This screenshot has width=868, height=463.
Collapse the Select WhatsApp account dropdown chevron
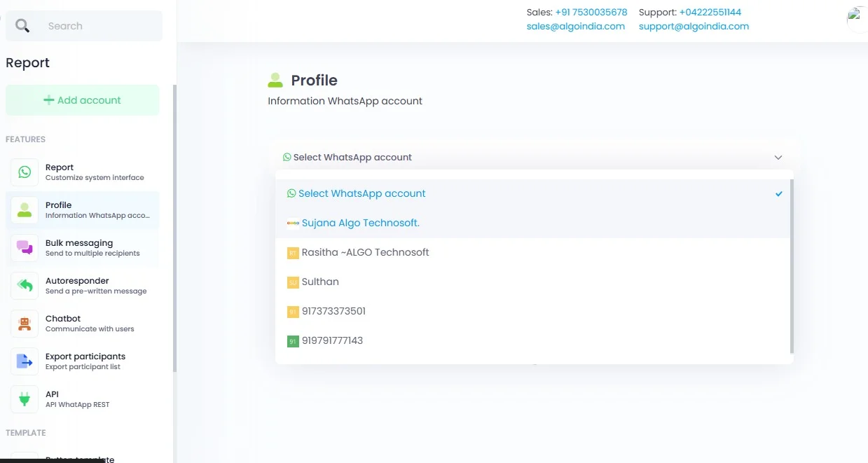778,158
